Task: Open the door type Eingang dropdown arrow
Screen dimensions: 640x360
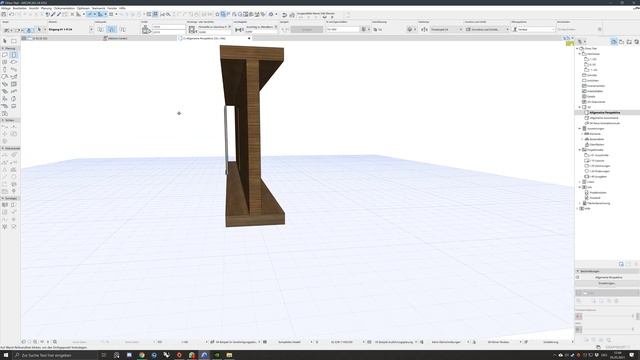Action: pos(91,29)
